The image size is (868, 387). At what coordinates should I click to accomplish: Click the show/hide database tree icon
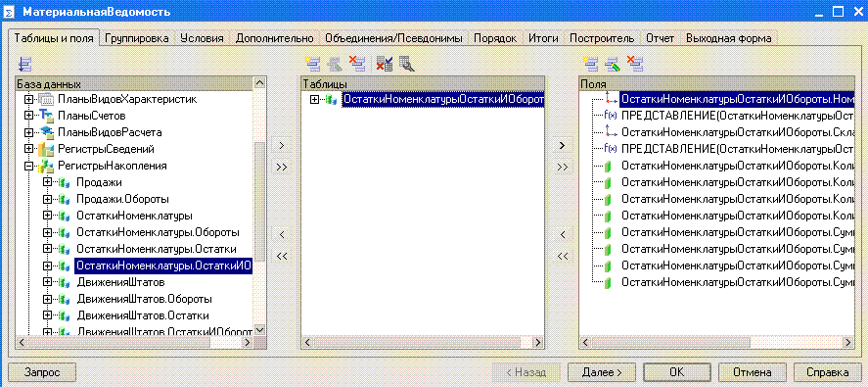coord(24,64)
